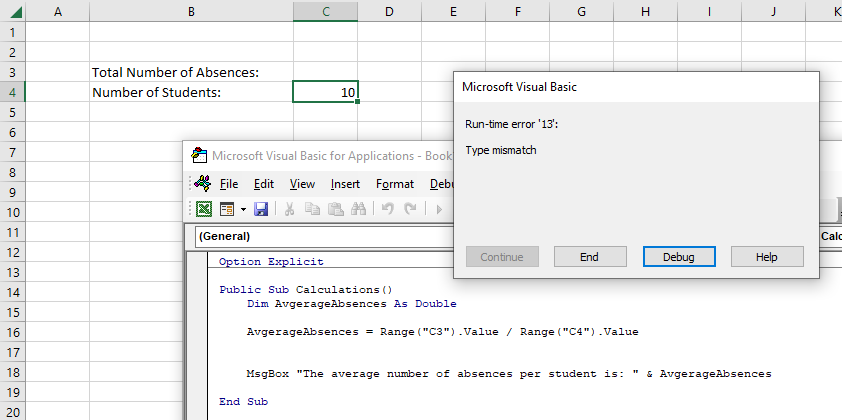Click the 'Type mismatch' message text
842x420 pixels.
click(501, 150)
